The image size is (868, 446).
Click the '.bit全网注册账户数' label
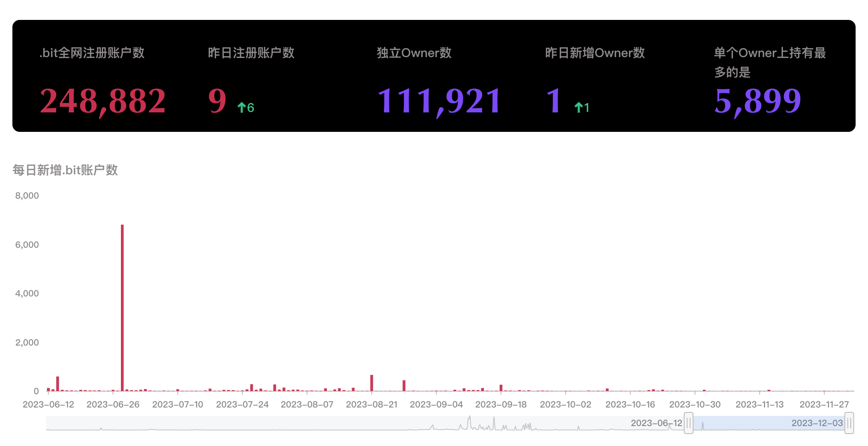tap(92, 53)
